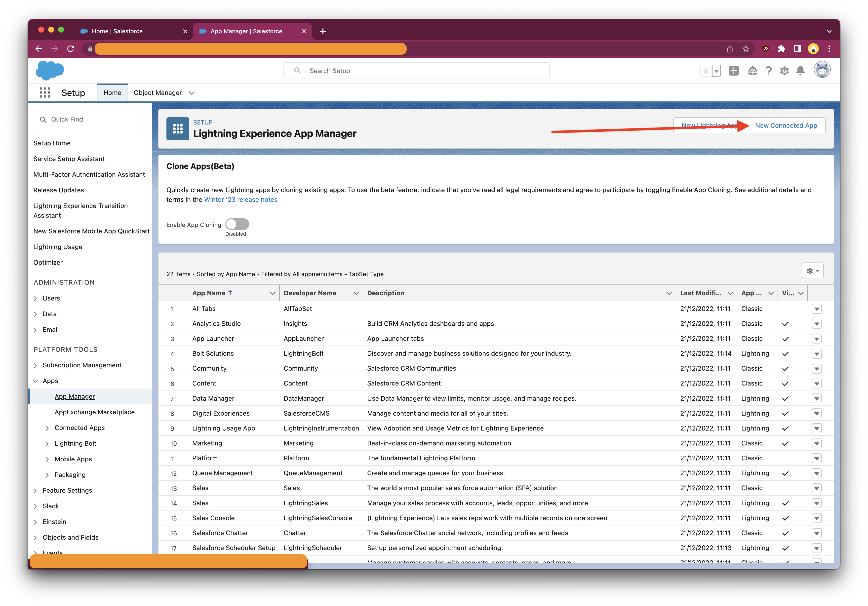Switch to App Manager | Salesforce tab
The width and height of the screenshot is (868, 606).
(x=253, y=31)
